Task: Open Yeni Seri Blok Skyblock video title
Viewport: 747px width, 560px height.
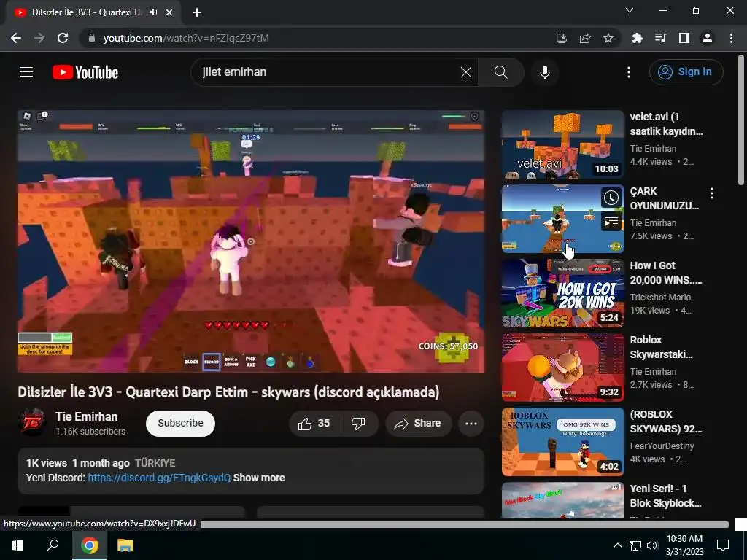Action: [665, 496]
